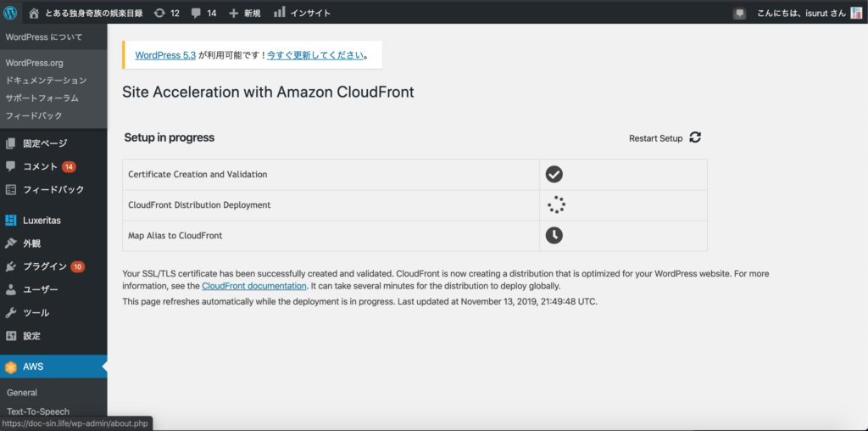
Task: Click the WordPress 5.3 link
Action: (165, 55)
